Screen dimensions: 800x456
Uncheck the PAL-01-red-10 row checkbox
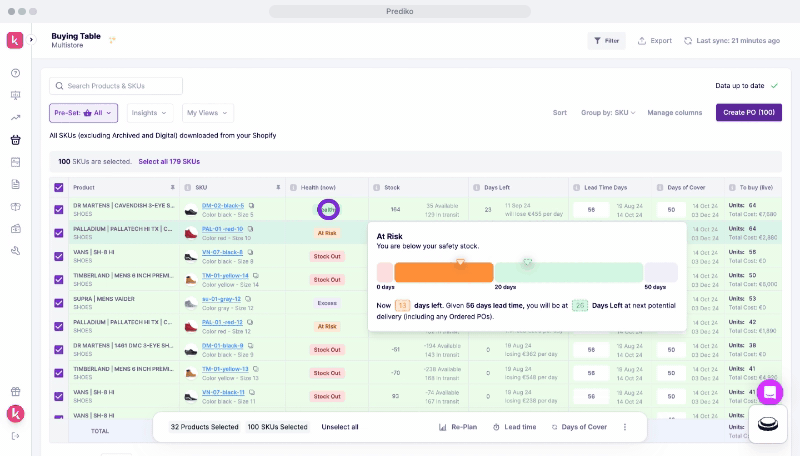(x=59, y=233)
